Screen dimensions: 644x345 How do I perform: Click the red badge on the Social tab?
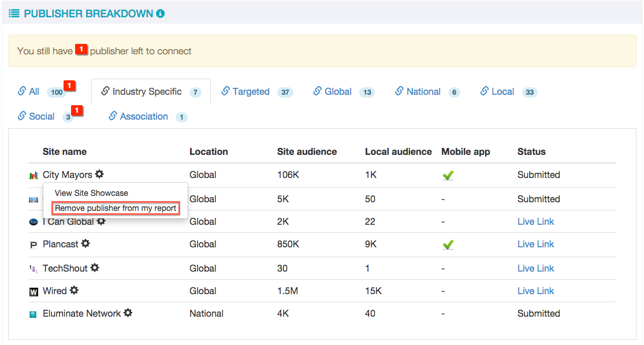77,110
